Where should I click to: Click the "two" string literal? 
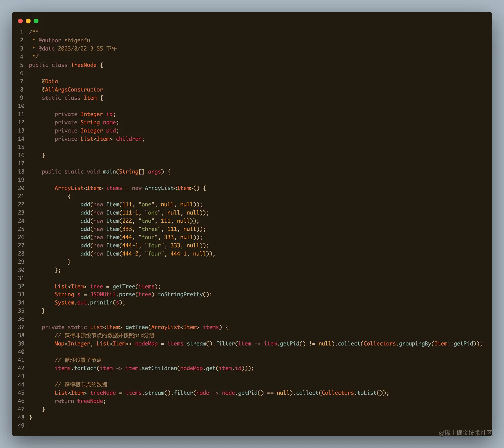tap(147, 221)
